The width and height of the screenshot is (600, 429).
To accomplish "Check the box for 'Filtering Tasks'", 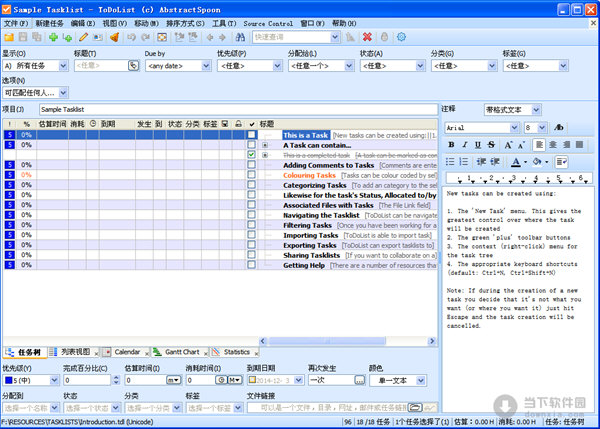I will coord(251,225).
